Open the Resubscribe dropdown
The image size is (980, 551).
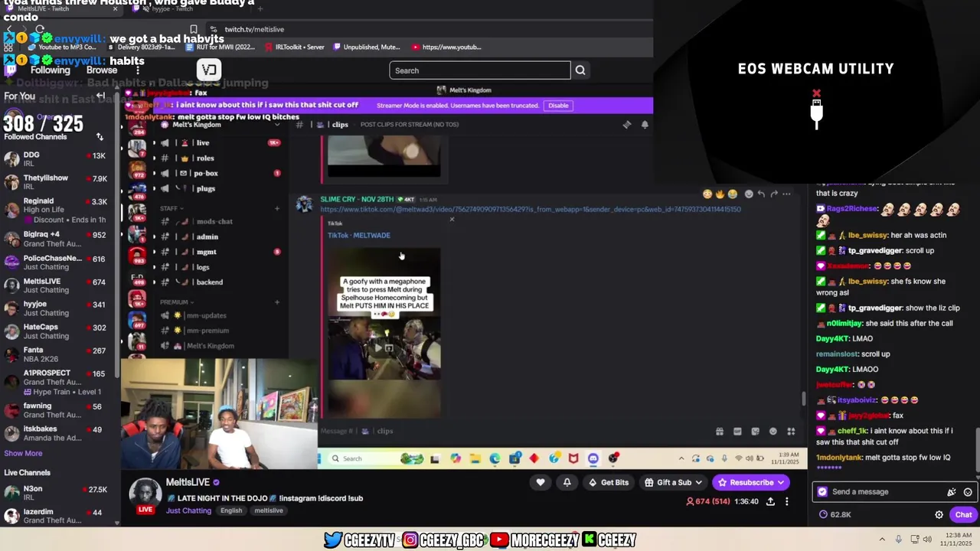coord(750,482)
